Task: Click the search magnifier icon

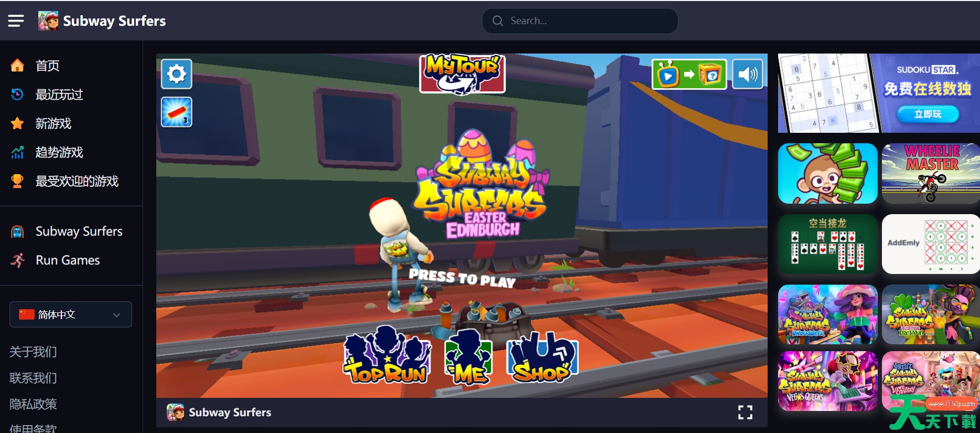Action: (x=498, y=21)
